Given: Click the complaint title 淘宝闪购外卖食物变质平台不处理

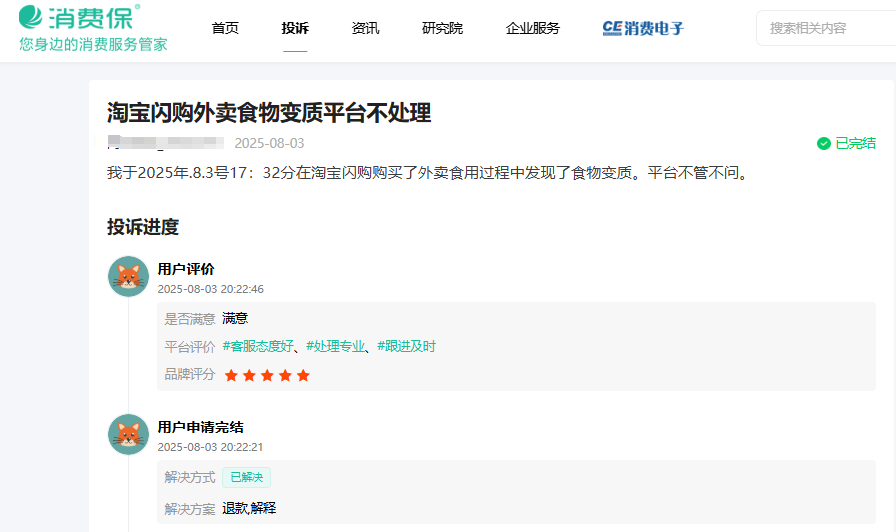Looking at the screenshot, I should [269, 113].
